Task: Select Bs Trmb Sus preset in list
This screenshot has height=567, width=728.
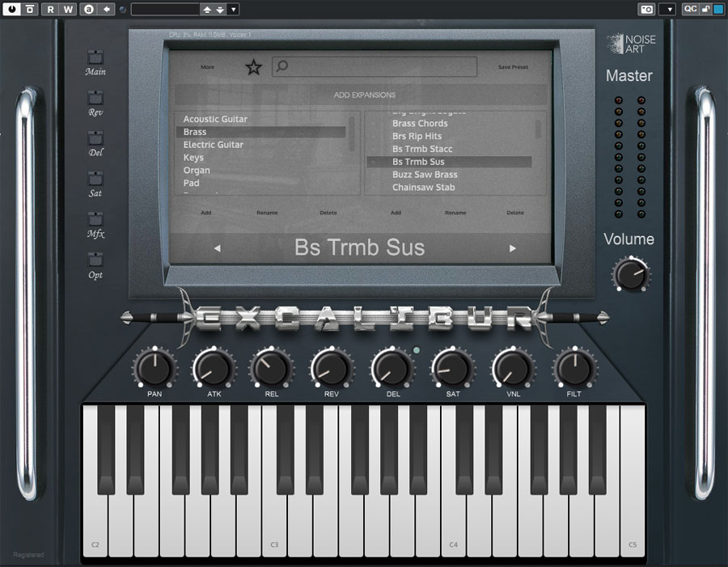Action: (449, 162)
